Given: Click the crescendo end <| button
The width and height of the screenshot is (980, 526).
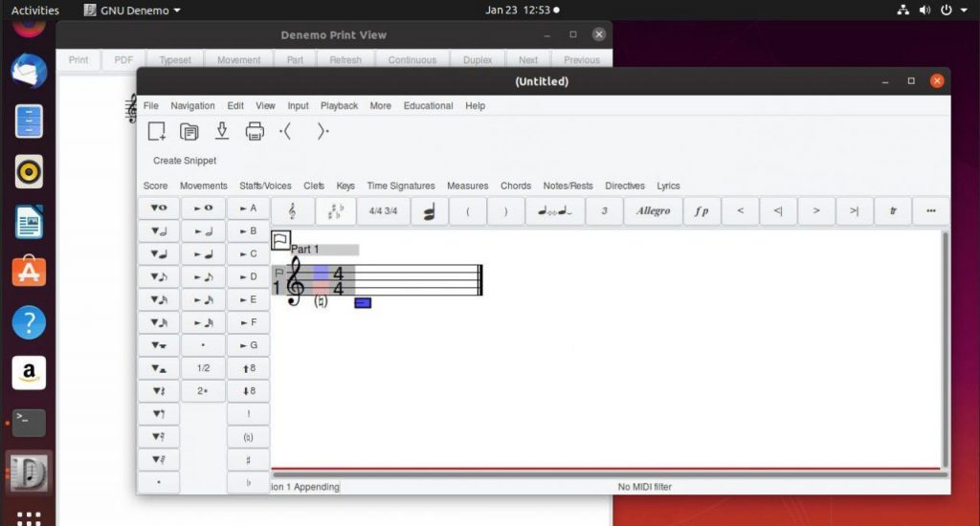Looking at the screenshot, I should (778, 211).
